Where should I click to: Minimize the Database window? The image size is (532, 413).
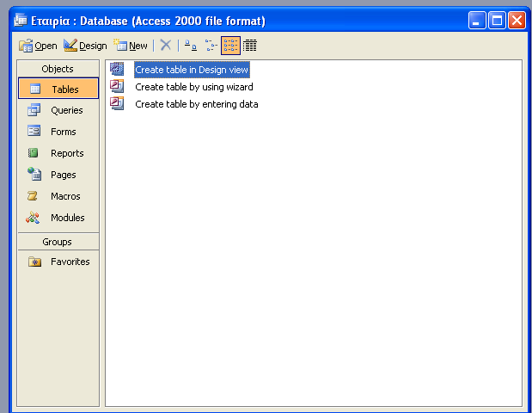coord(477,21)
